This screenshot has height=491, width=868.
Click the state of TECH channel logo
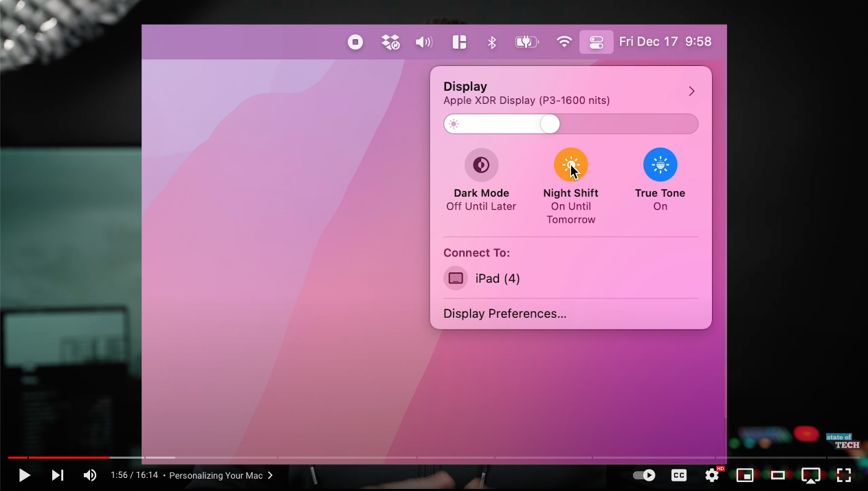coord(843,441)
